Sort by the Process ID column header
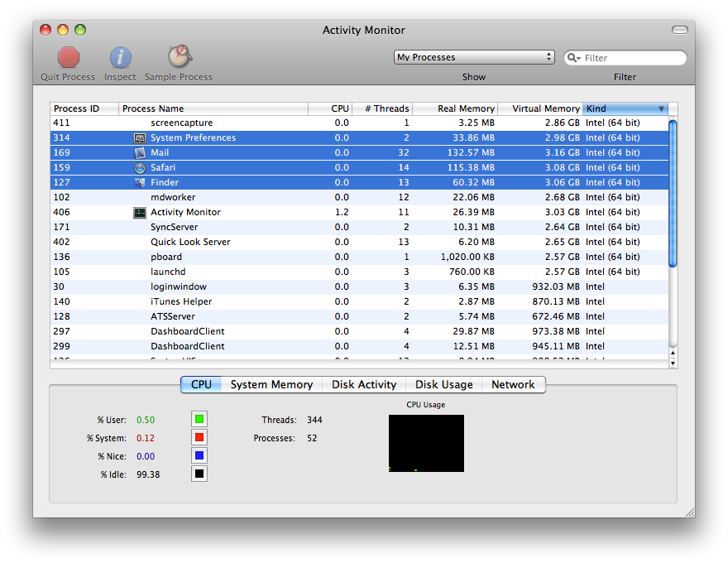 (x=84, y=108)
